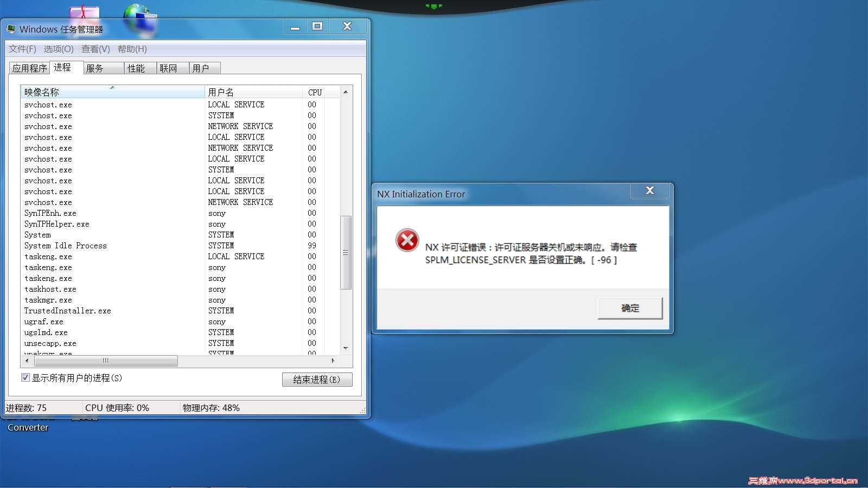The height and width of the screenshot is (488, 868).
Task: Click the process list scroll up arrow
Action: (x=346, y=92)
